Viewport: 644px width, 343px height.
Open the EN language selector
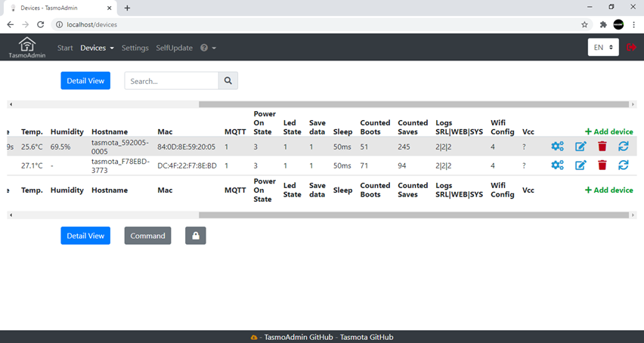[x=603, y=47]
